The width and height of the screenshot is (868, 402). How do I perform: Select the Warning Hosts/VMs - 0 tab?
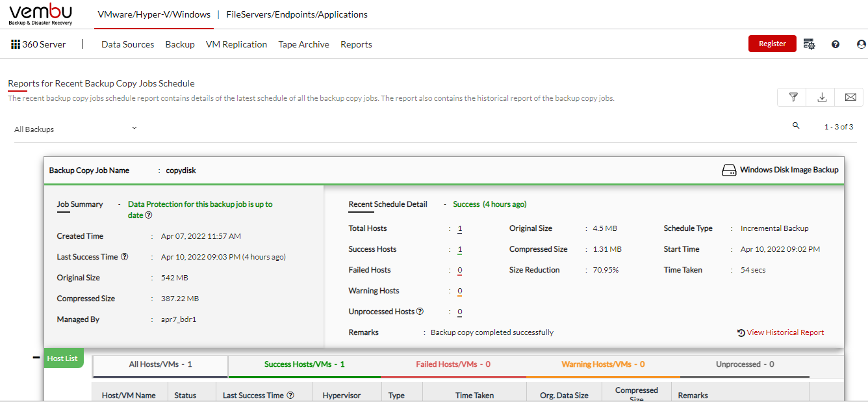click(x=603, y=365)
